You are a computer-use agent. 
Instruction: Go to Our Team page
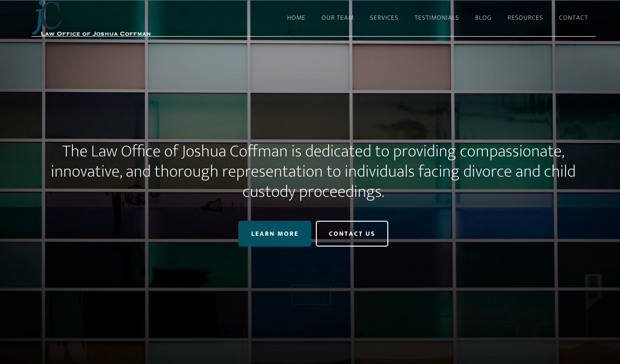click(337, 18)
